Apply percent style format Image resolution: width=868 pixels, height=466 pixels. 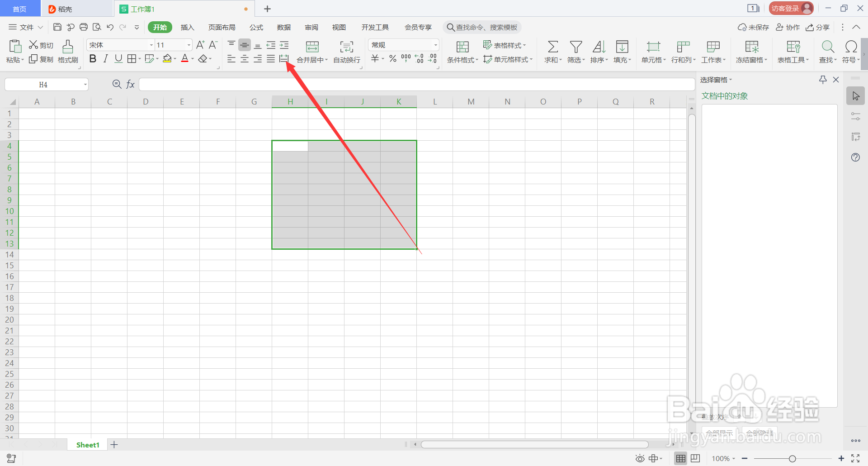point(393,59)
